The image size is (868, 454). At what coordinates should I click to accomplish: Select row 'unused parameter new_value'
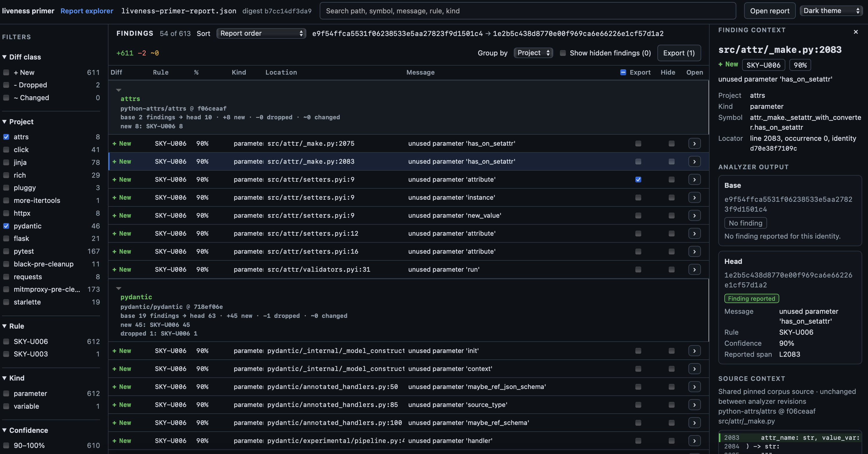pyautogui.click(x=408, y=215)
